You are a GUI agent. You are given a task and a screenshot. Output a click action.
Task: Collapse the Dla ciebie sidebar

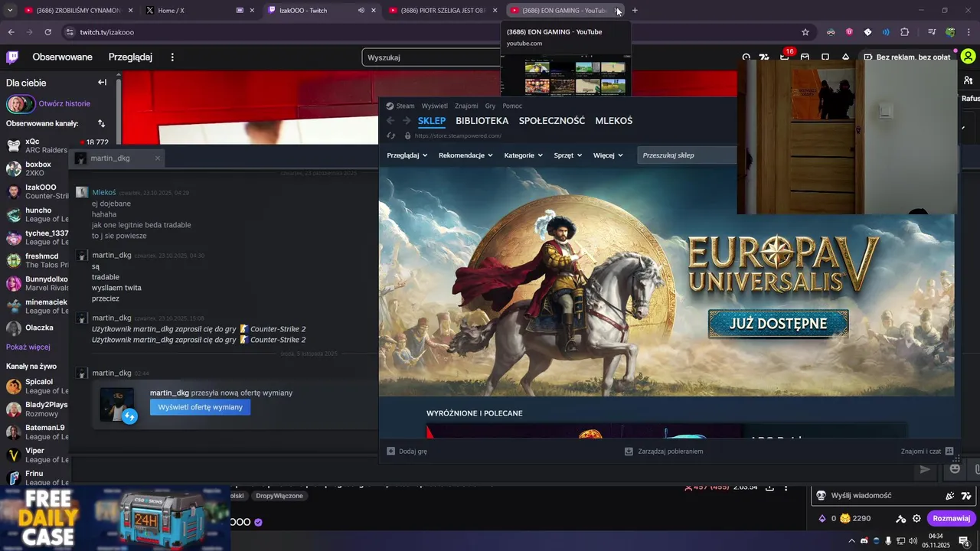click(x=102, y=83)
